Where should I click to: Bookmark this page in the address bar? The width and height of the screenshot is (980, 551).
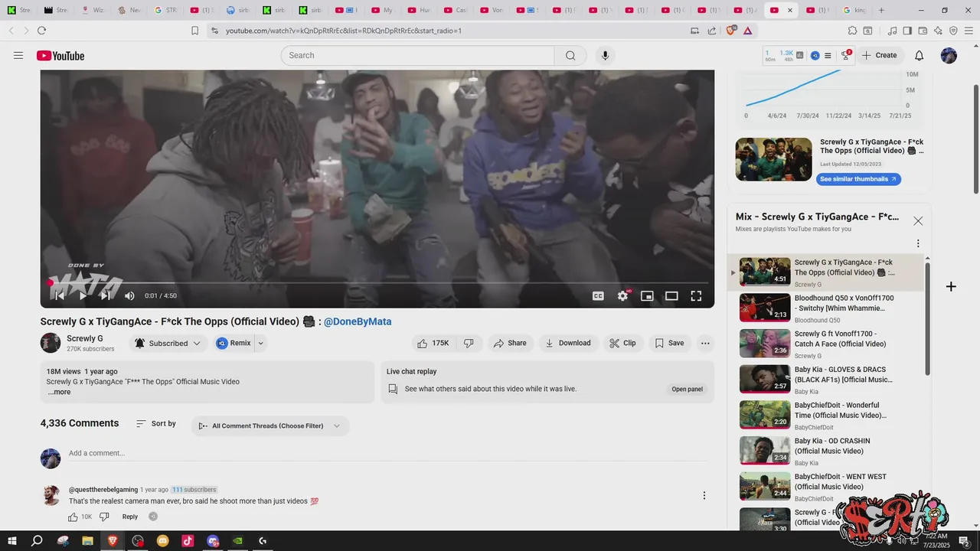(x=194, y=31)
